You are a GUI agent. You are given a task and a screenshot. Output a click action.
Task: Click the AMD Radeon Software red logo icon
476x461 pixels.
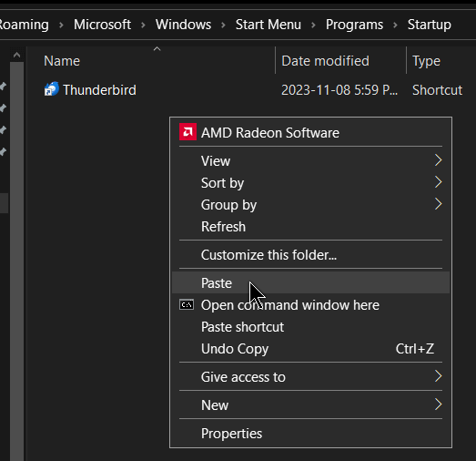point(187,132)
